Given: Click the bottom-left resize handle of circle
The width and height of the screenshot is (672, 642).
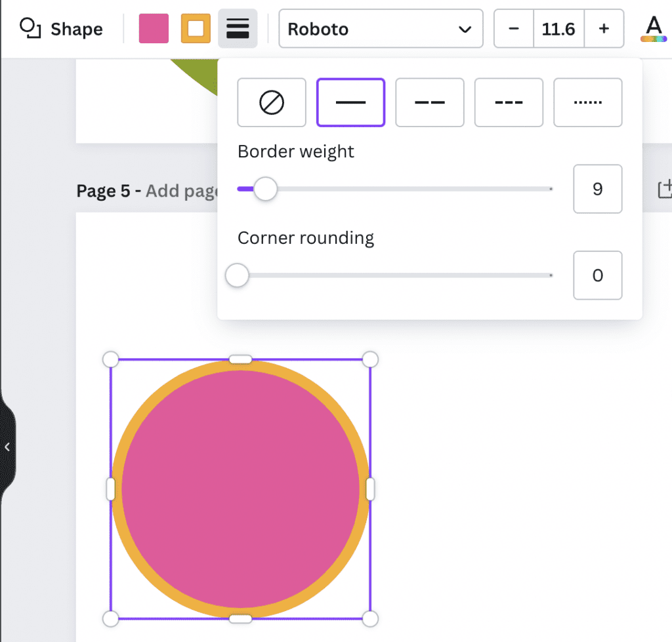Looking at the screenshot, I should 110,619.
